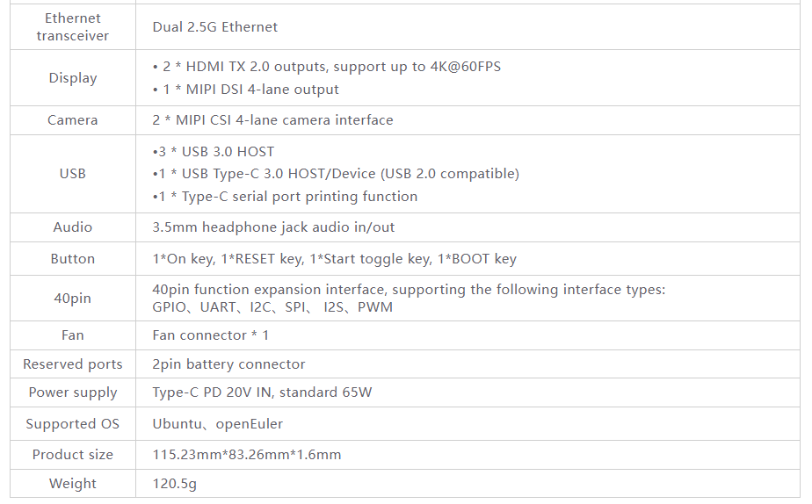Screen dimensions: 812x504
Task: Click the MIPI DSI 4-lane output line
Action: click(245, 90)
